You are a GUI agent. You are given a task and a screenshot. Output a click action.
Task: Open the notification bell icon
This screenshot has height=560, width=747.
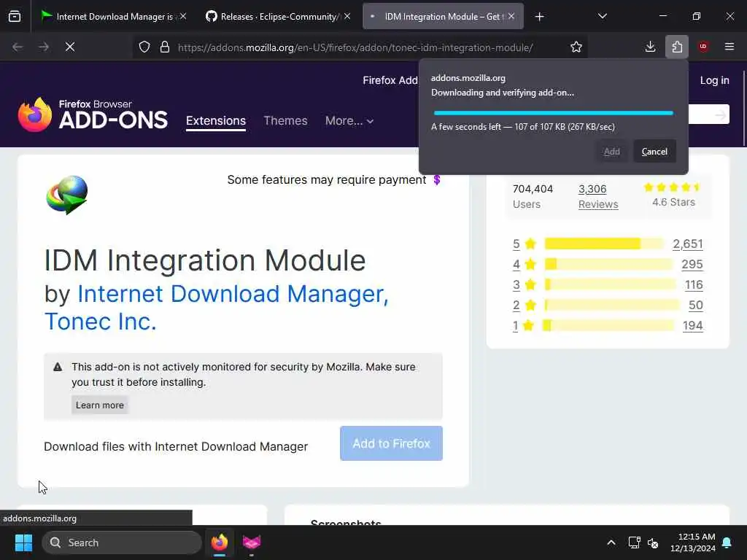tap(727, 542)
